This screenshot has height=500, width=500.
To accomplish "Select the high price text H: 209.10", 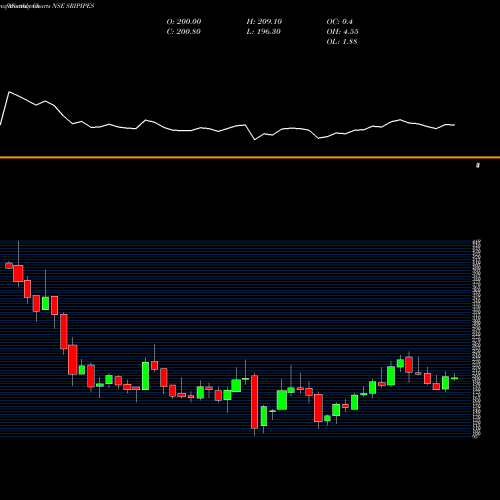I will click(x=264, y=22).
